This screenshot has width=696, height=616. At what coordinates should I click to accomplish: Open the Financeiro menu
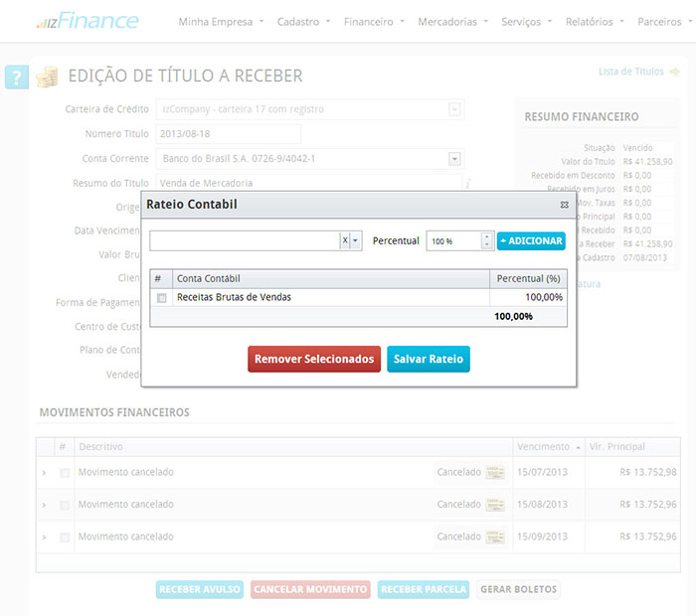click(x=374, y=21)
